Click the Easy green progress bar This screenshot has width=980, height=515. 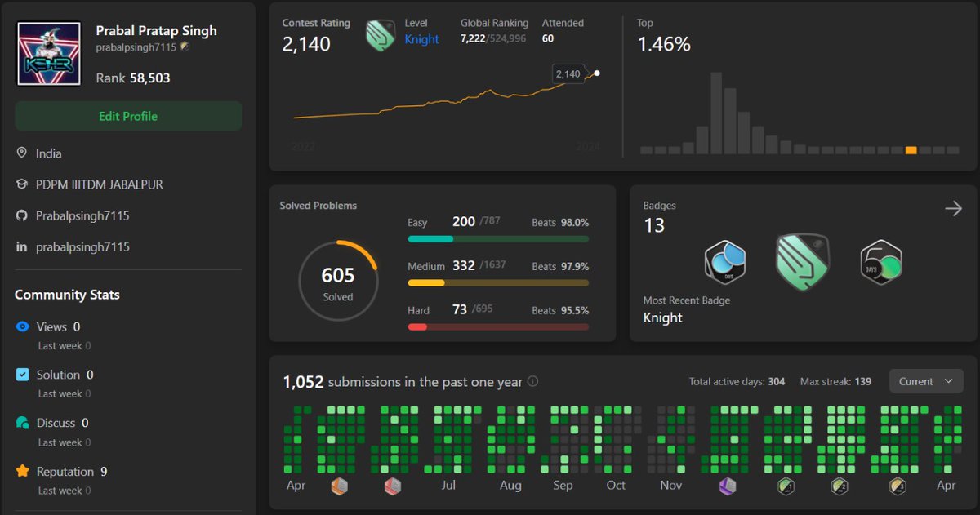tap(498, 239)
